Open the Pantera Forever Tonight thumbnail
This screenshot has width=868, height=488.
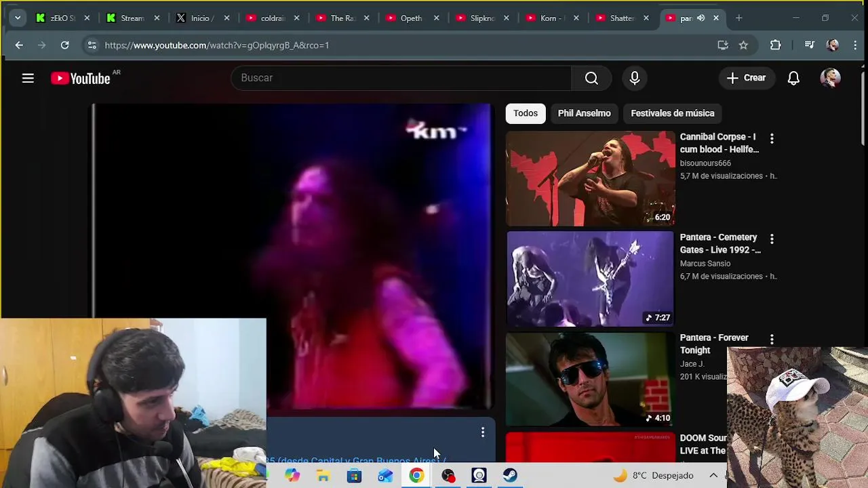click(590, 379)
